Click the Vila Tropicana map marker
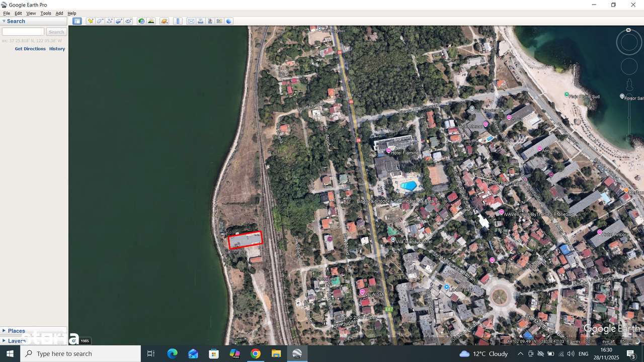The width and height of the screenshot is (644, 362). pyautogui.click(x=472, y=108)
